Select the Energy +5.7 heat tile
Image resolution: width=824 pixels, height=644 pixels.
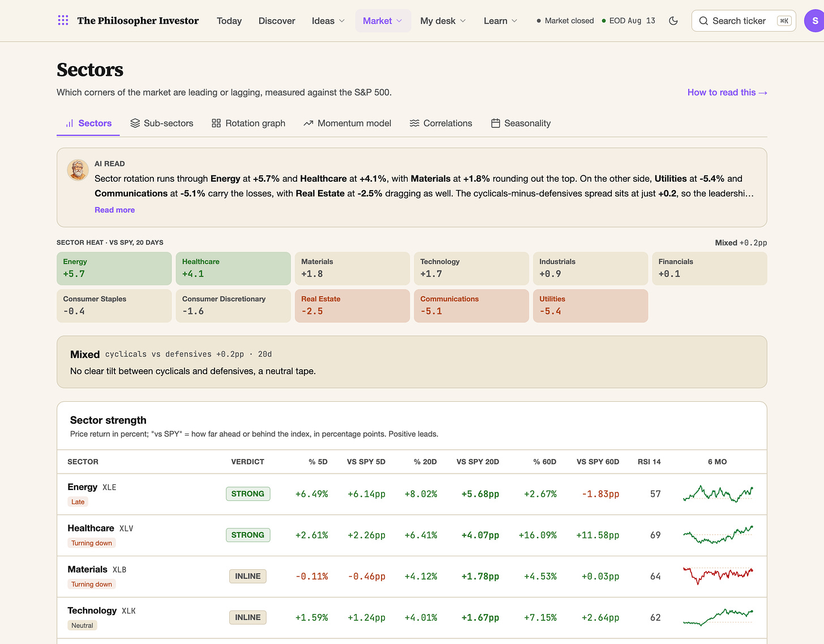[x=114, y=268]
